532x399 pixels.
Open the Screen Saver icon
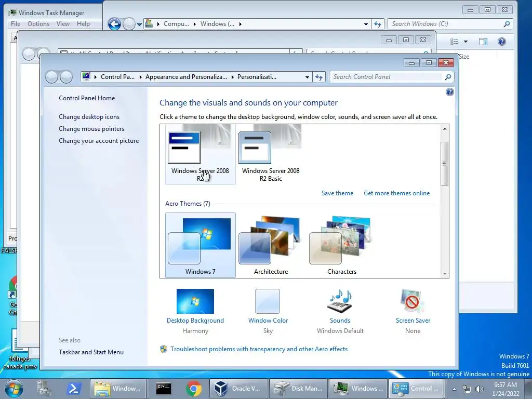click(x=413, y=301)
